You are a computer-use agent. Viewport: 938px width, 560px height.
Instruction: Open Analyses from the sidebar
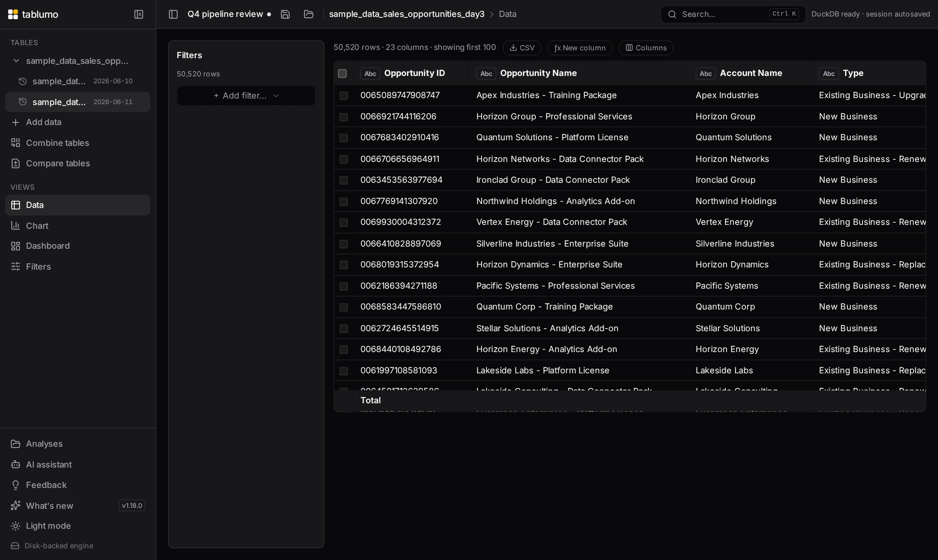(78, 444)
